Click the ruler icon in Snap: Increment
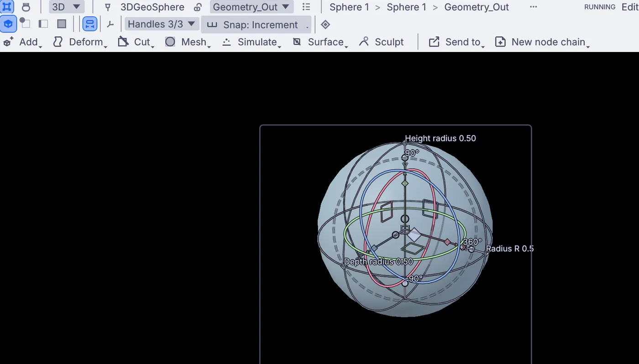639x364 pixels. point(212,25)
